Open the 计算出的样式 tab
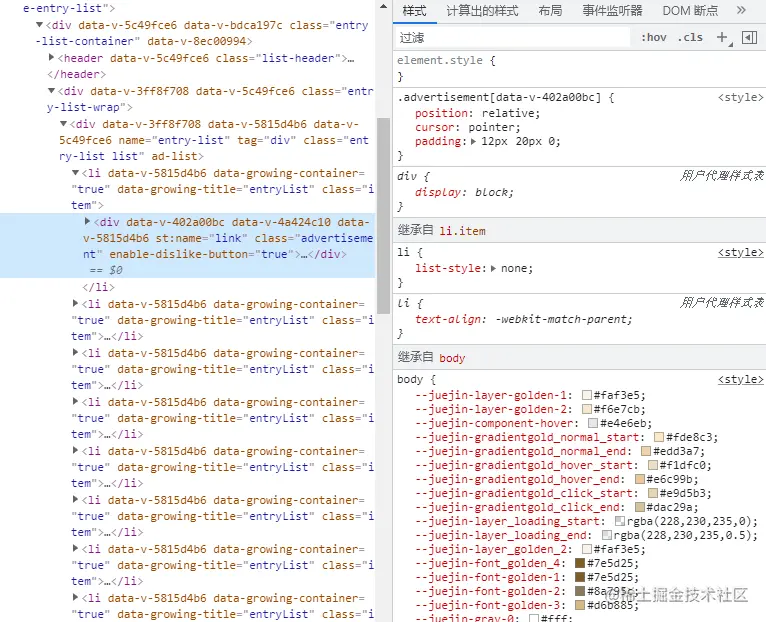766x622 pixels. tap(482, 11)
